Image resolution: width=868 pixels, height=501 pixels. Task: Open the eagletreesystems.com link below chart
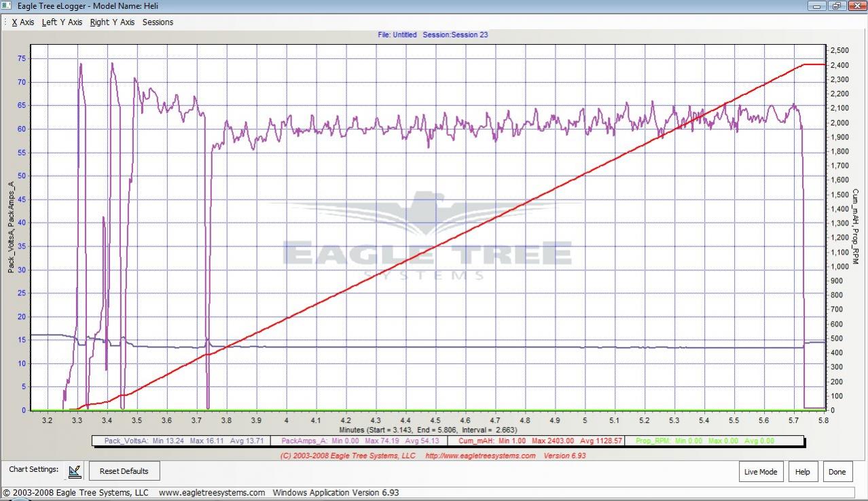point(480,456)
